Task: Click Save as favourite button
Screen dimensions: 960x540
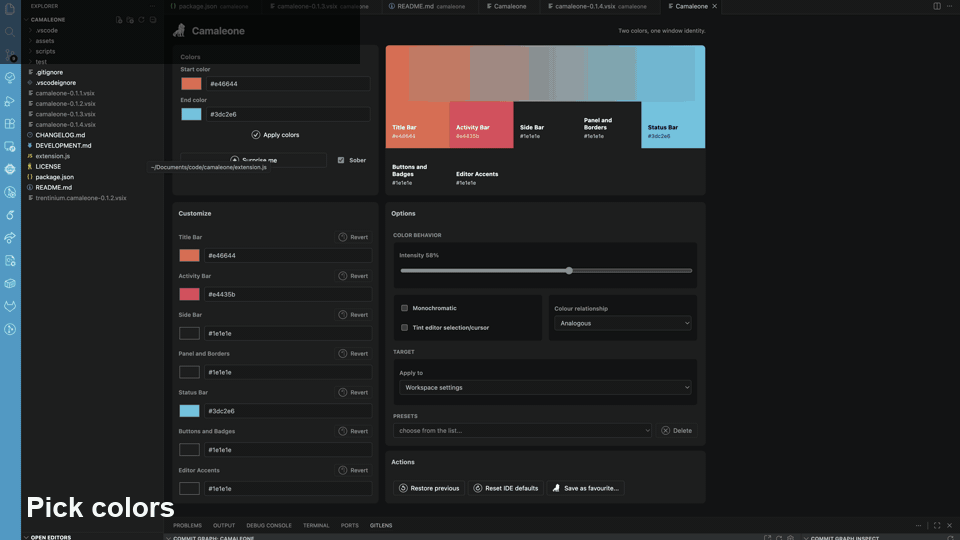Action: coord(586,488)
